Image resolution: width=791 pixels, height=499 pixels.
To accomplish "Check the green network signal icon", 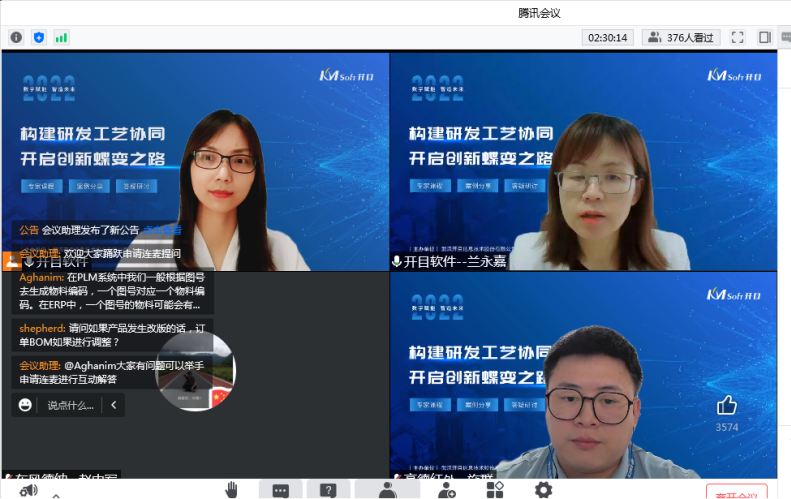I will tap(62, 37).
